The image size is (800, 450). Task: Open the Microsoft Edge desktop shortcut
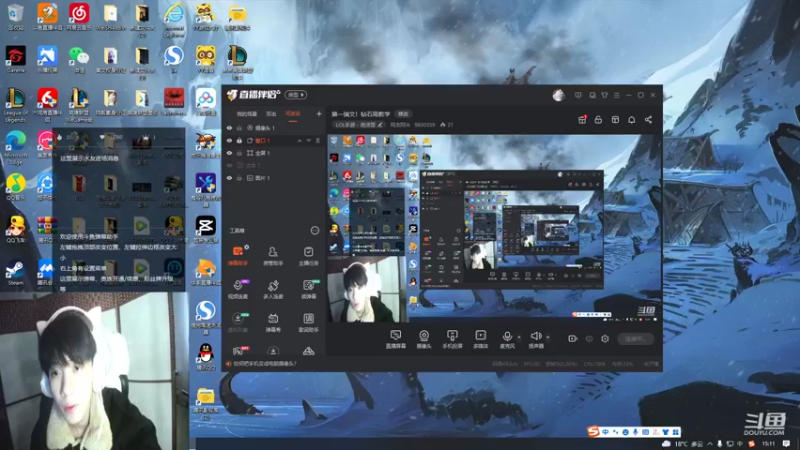click(x=16, y=146)
